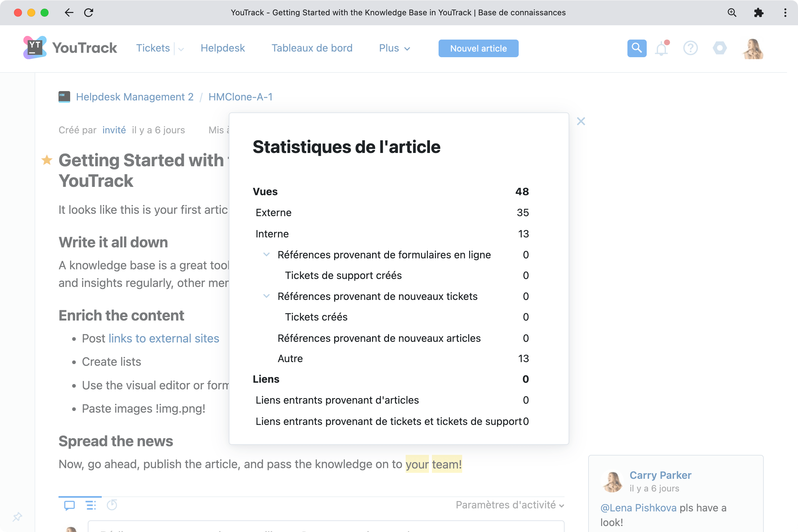The height and width of the screenshot is (532, 798).
Task: Open the search panel
Action: (x=636, y=48)
